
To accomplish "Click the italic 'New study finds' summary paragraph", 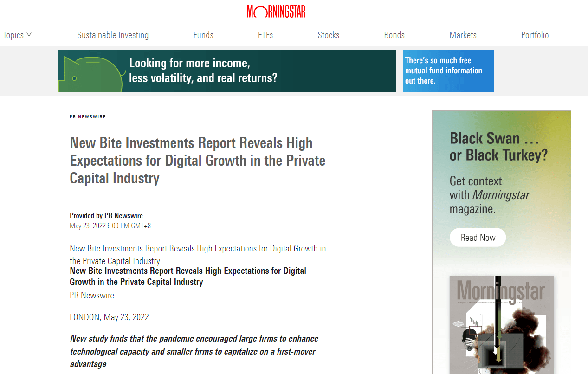I will pyautogui.click(x=194, y=351).
